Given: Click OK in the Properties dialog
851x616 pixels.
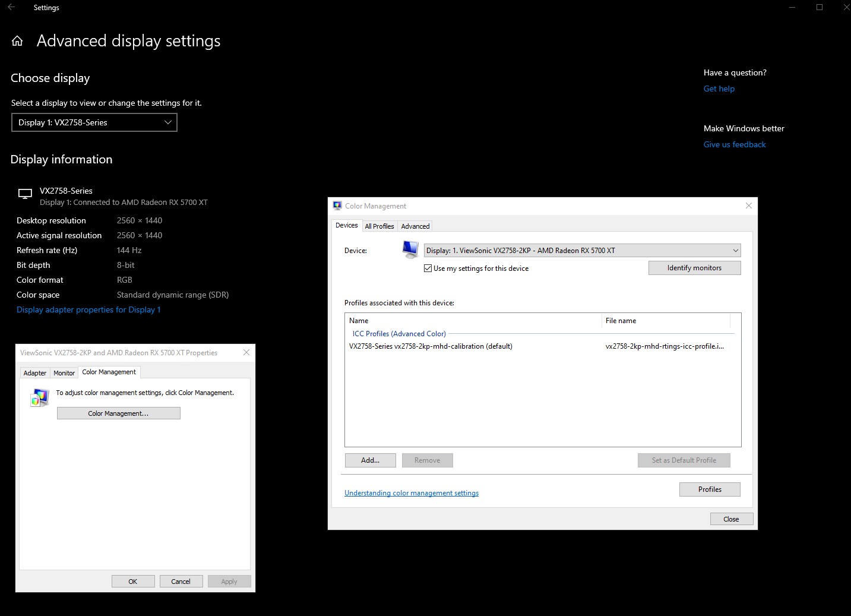Looking at the screenshot, I should [133, 582].
